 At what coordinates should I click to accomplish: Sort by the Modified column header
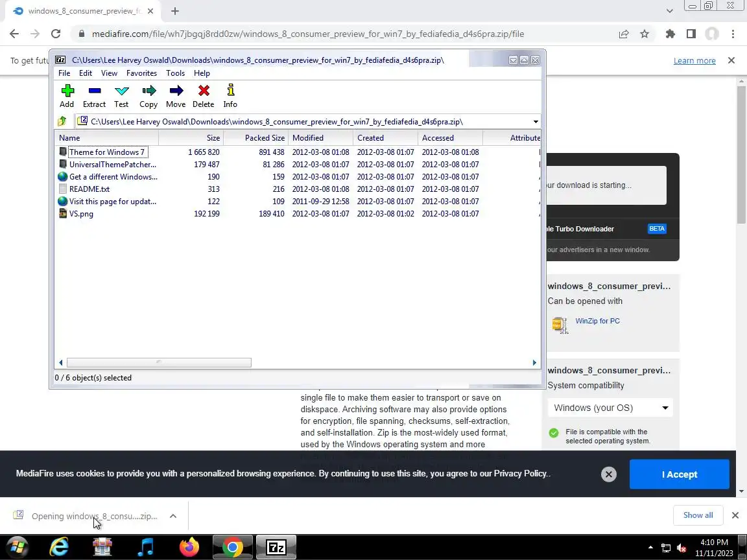tap(320, 137)
